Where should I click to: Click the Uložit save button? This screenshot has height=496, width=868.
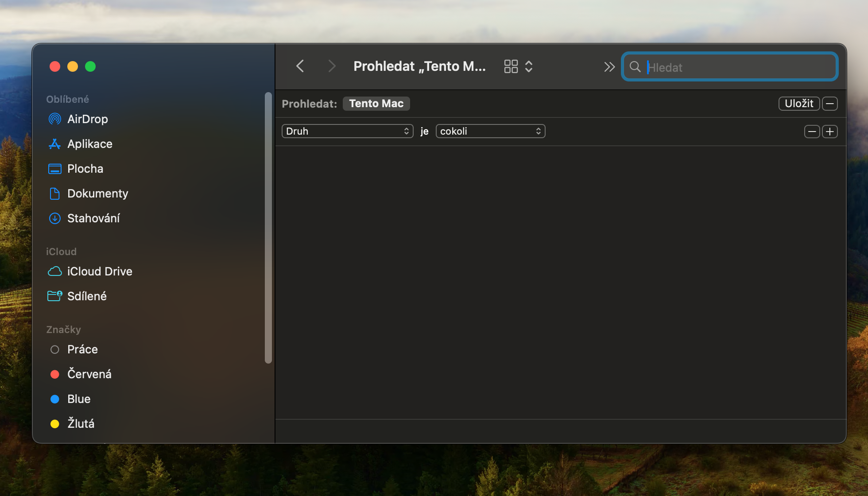click(x=798, y=104)
